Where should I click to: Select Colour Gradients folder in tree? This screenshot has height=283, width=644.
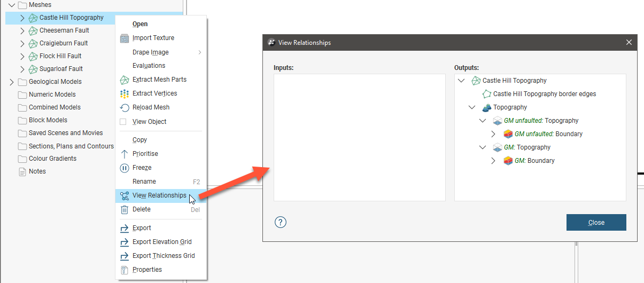[x=52, y=159]
